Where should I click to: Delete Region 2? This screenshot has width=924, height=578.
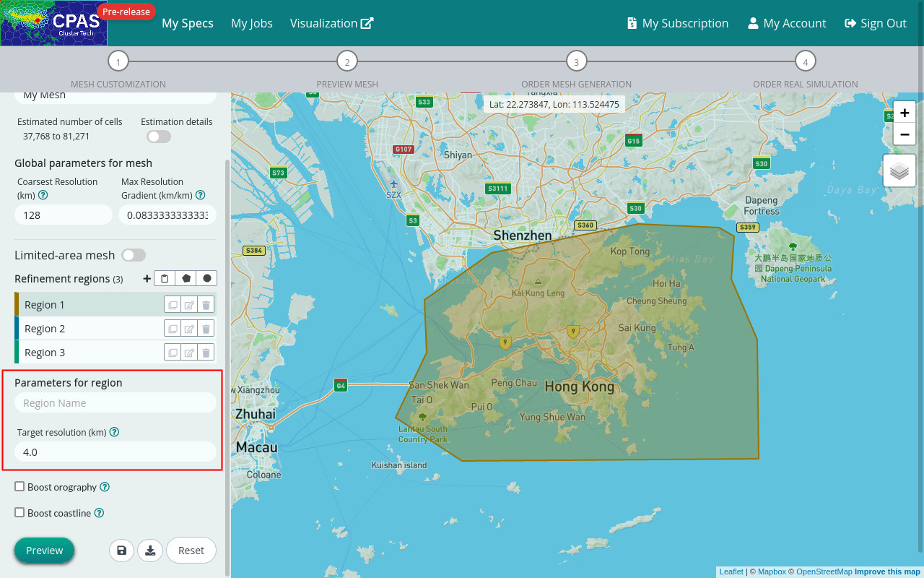[206, 329]
